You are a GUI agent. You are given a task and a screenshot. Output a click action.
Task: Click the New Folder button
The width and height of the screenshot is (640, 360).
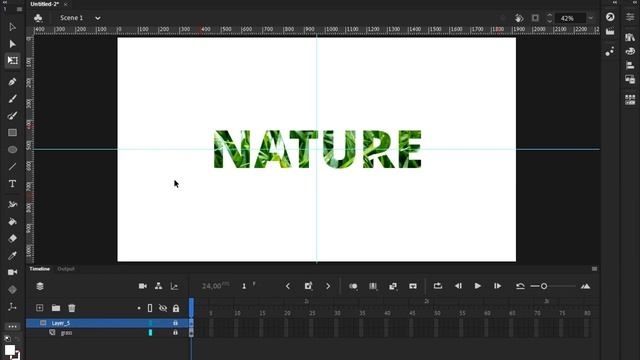(x=56, y=308)
